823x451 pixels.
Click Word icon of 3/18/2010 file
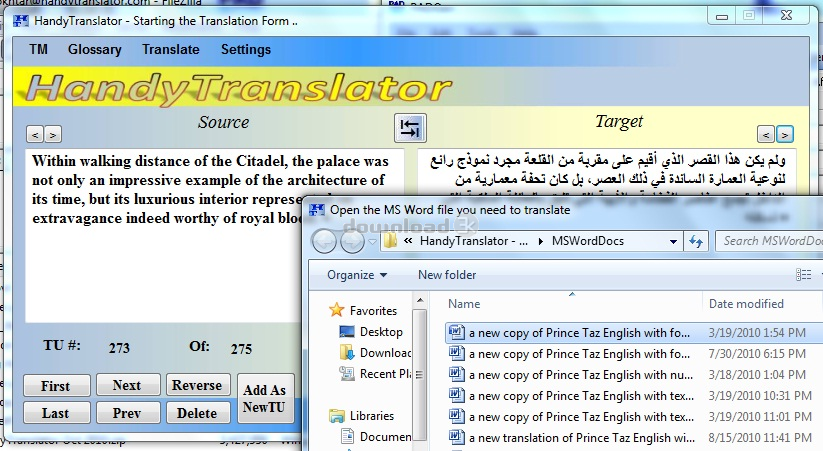pos(457,374)
